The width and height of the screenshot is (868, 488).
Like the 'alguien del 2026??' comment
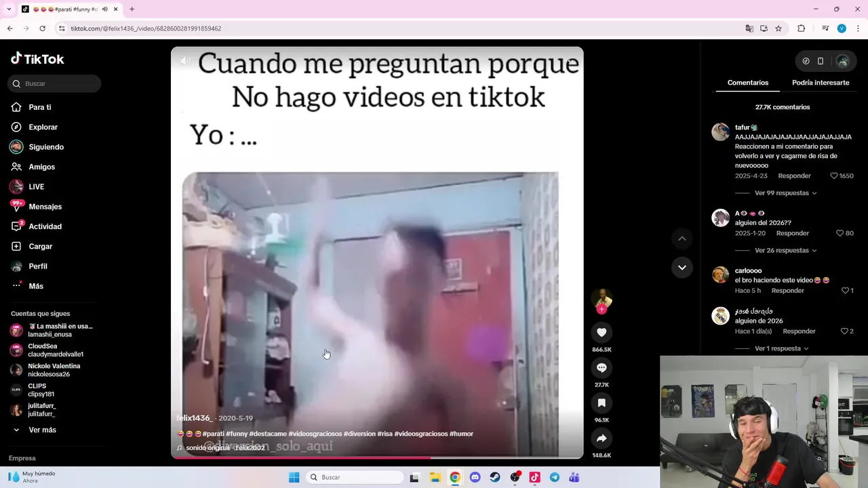click(x=840, y=233)
